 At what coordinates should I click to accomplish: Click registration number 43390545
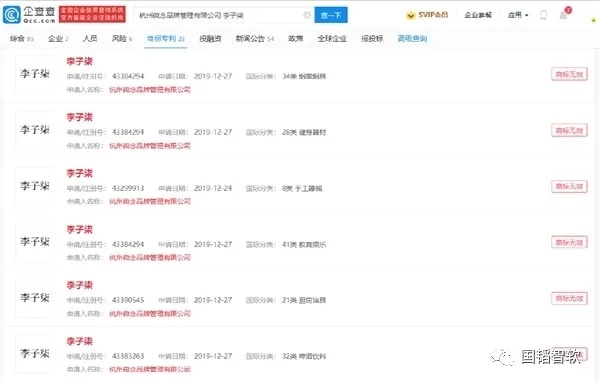tap(128, 300)
